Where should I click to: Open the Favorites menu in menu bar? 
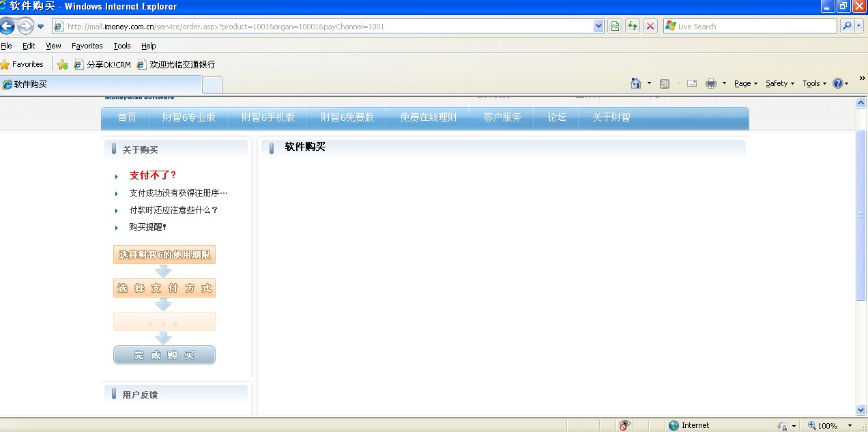[x=87, y=46]
